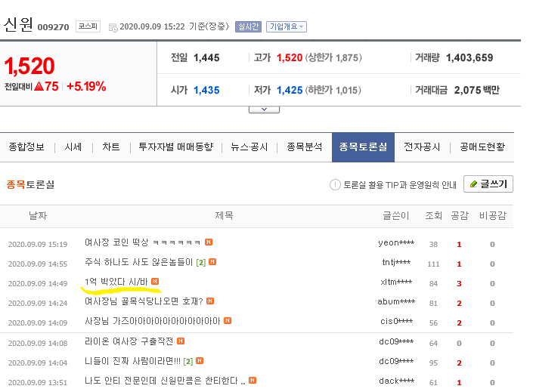Select the 전자공시 tab
Image resolution: width=533 pixels, height=392 pixels.
[422, 147]
